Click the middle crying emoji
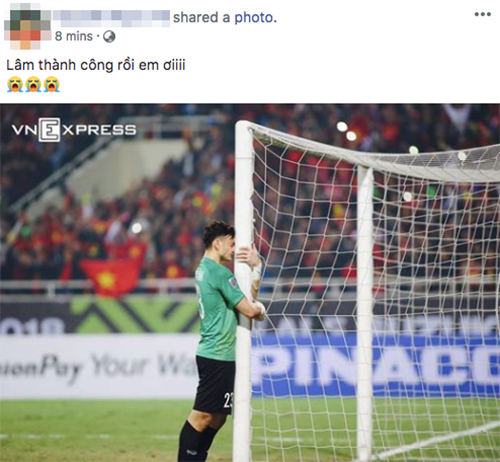Image resolution: width=500 pixels, height=462 pixels. pyautogui.click(x=33, y=84)
